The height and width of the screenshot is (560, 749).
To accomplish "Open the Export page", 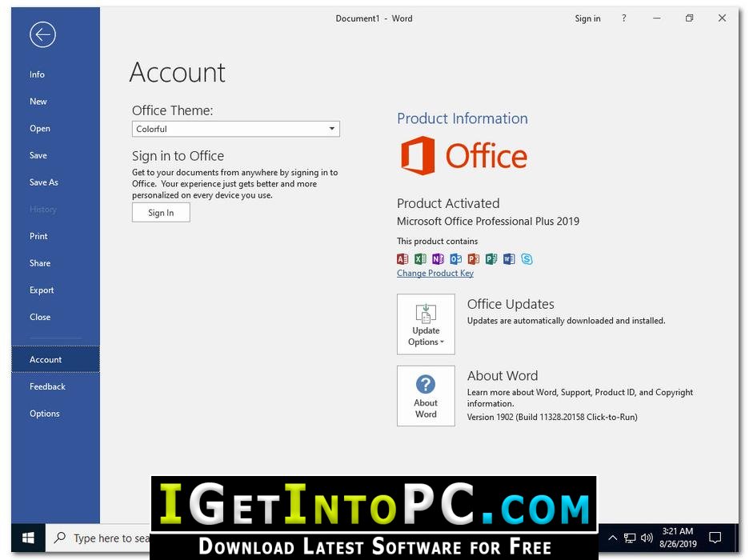I will click(x=42, y=290).
